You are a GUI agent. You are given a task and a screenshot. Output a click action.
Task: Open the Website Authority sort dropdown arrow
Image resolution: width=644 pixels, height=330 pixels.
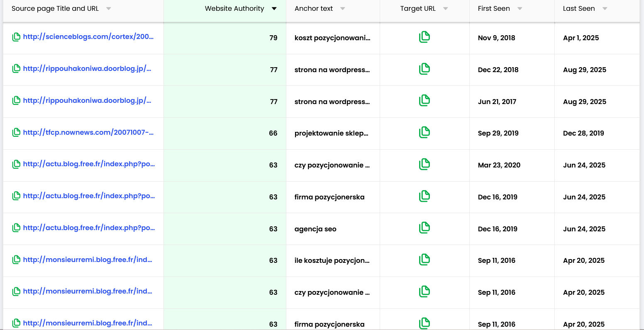(x=274, y=9)
